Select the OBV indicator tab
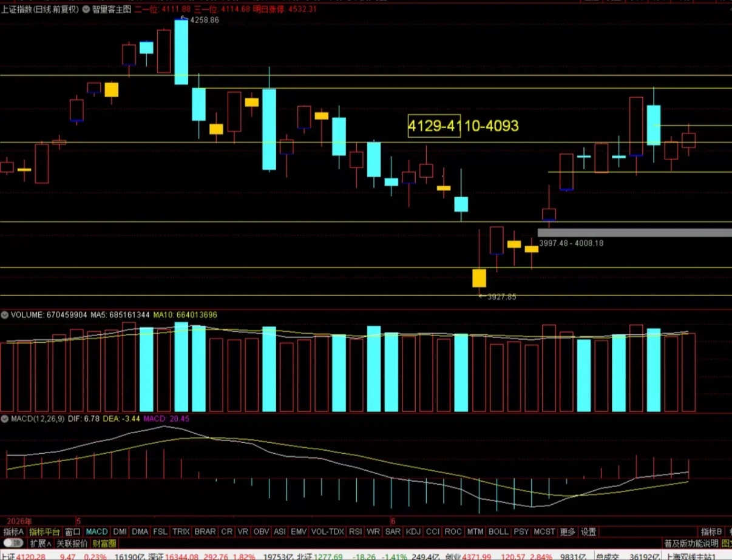This screenshot has width=732, height=560. (x=261, y=531)
